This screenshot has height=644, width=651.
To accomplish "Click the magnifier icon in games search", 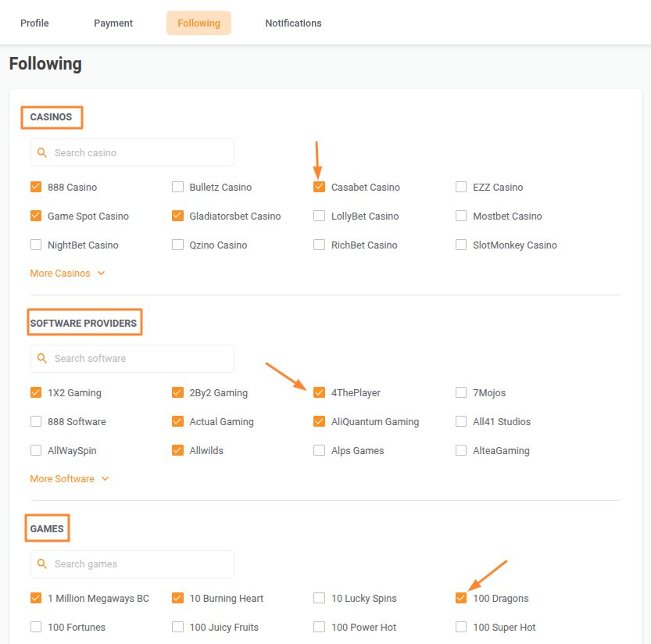I will click(x=42, y=563).
